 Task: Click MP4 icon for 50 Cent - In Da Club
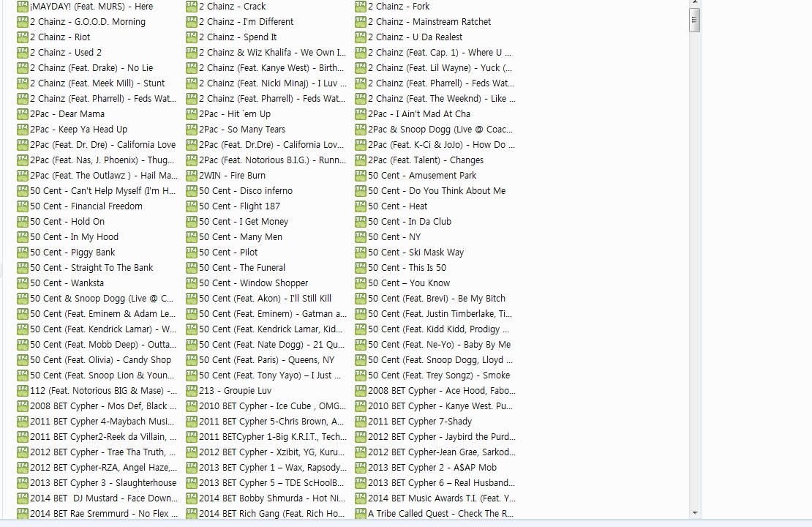pyautogui.click(x=360, y=222)
